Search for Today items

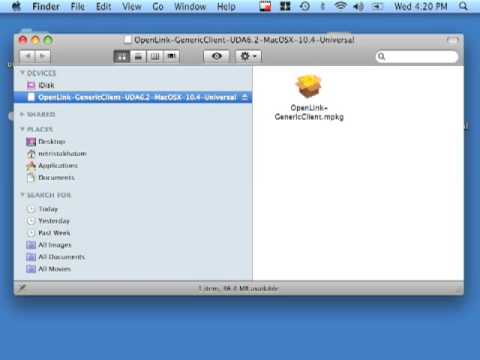(x=42, y=209)
